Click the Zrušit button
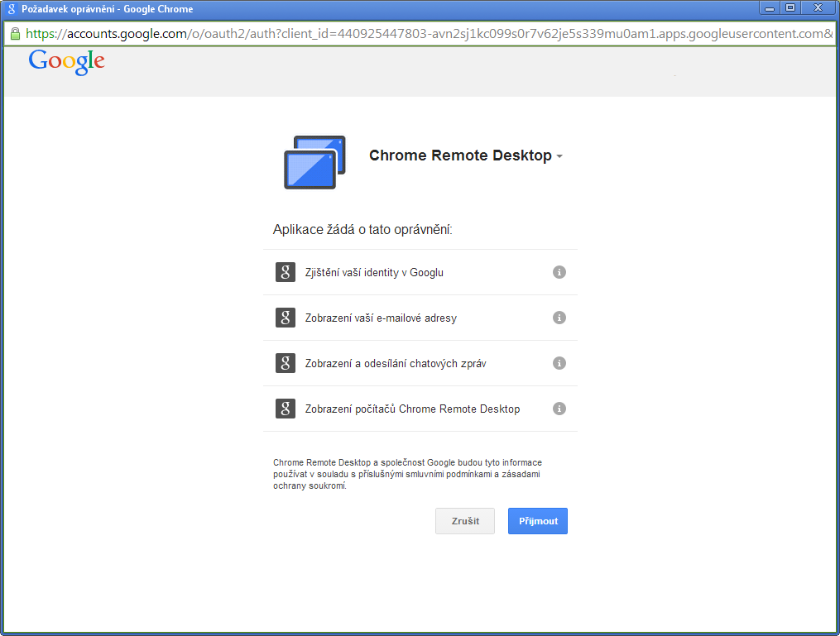Screen dimensions: 840x636 (x=465, y=521)
